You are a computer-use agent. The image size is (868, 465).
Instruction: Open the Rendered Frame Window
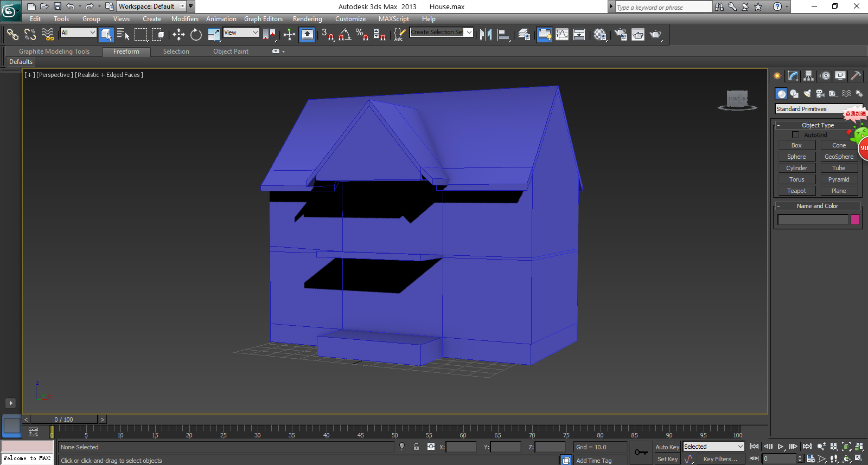tap(638, 35)
